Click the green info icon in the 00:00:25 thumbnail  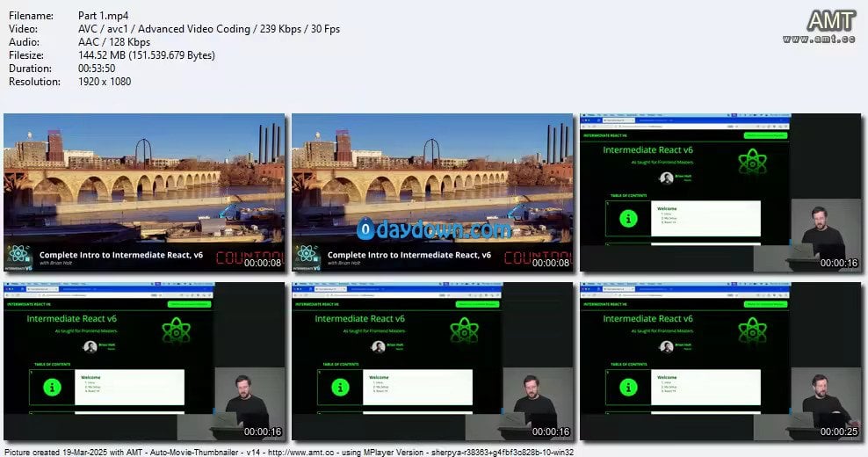(628, 388)
